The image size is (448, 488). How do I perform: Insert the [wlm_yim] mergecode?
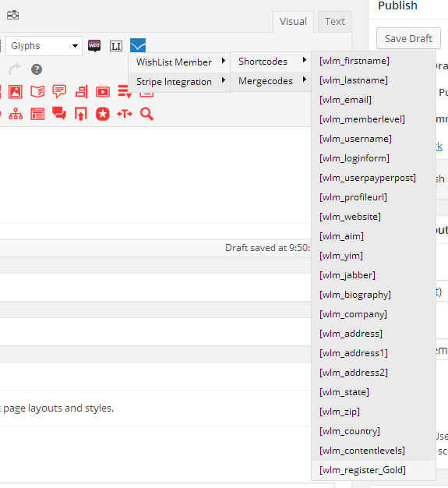[x=373, y=256]
